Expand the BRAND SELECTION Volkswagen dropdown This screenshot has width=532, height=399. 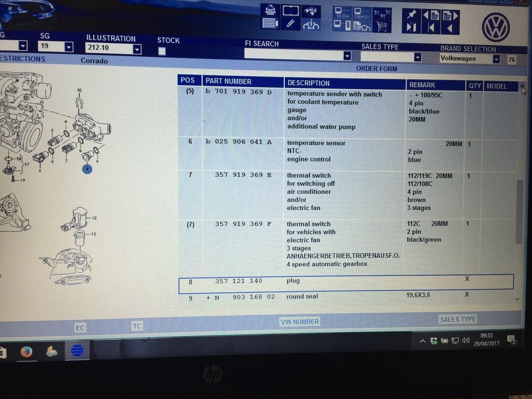pos(496,59)
